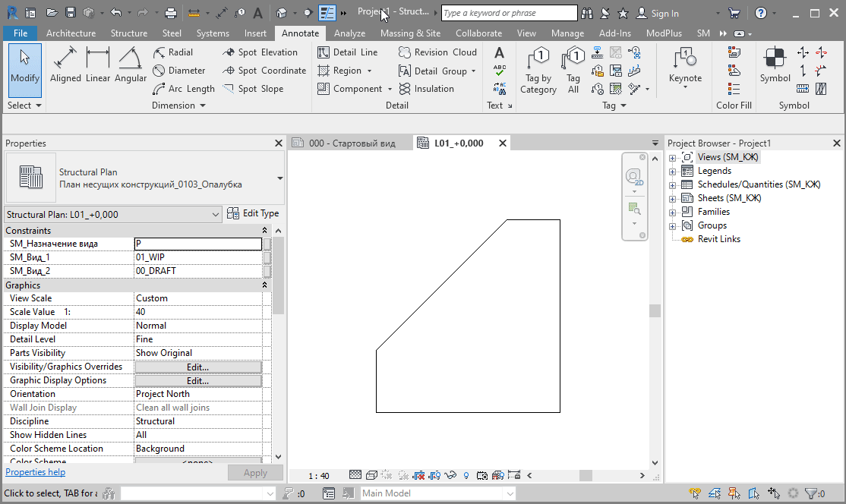Screen dimensions: 846x504
Task: Place a Spot Elevation
Action: pos(260,52)
